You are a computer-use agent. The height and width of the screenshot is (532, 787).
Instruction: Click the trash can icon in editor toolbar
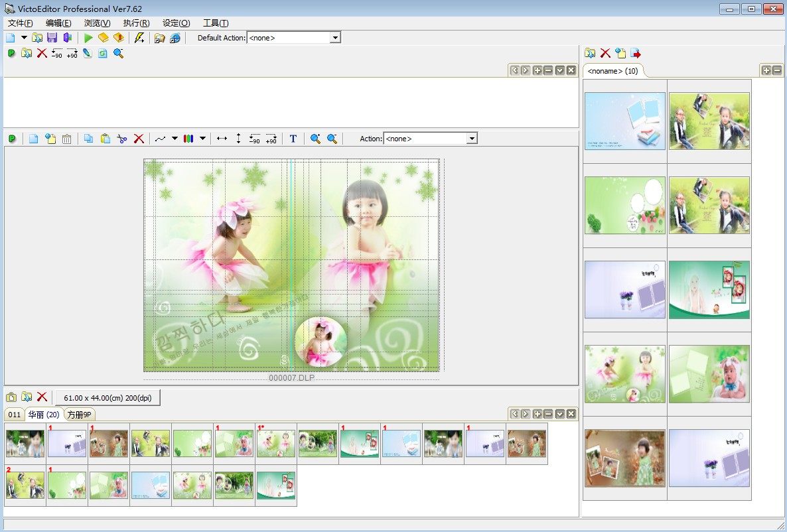tap(67, 139)
